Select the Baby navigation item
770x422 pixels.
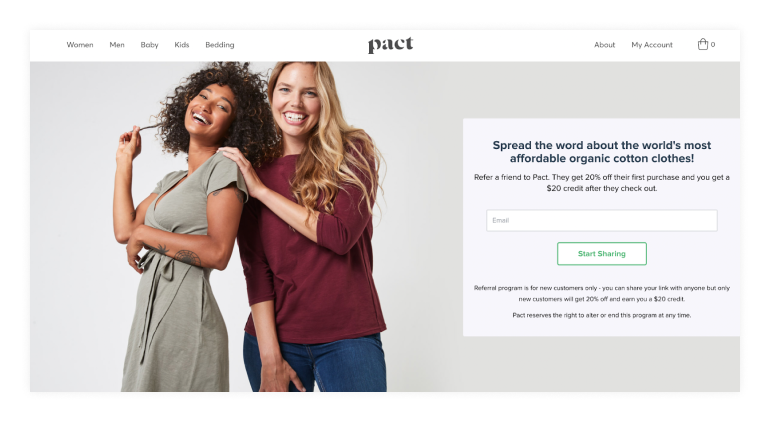tap(149, 45)
